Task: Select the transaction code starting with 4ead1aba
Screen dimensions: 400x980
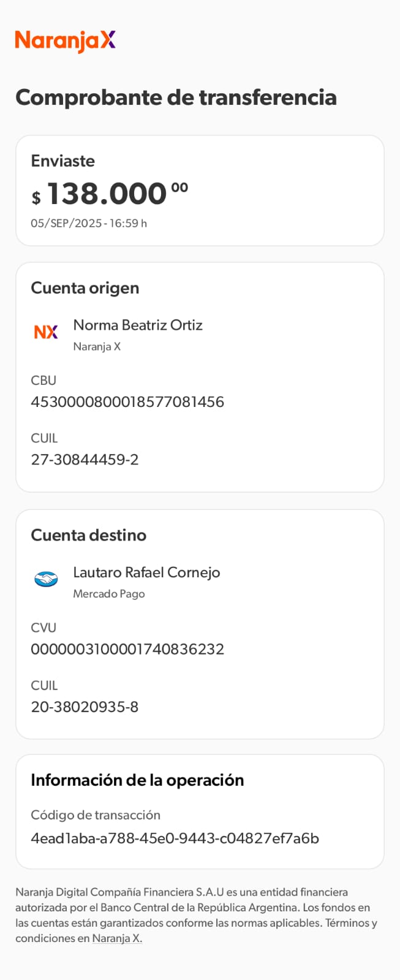Action: 175,838
